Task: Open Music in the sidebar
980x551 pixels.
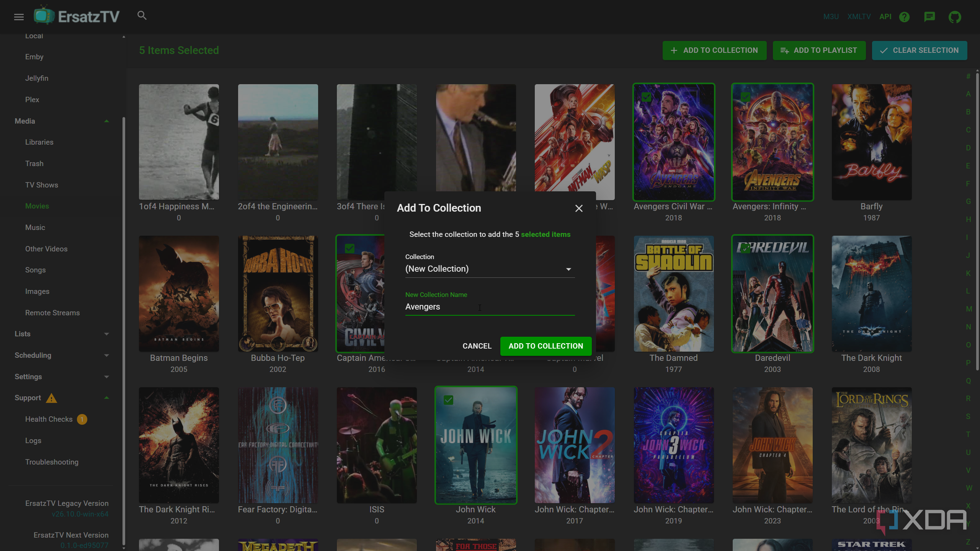Action: click(35, 227)
